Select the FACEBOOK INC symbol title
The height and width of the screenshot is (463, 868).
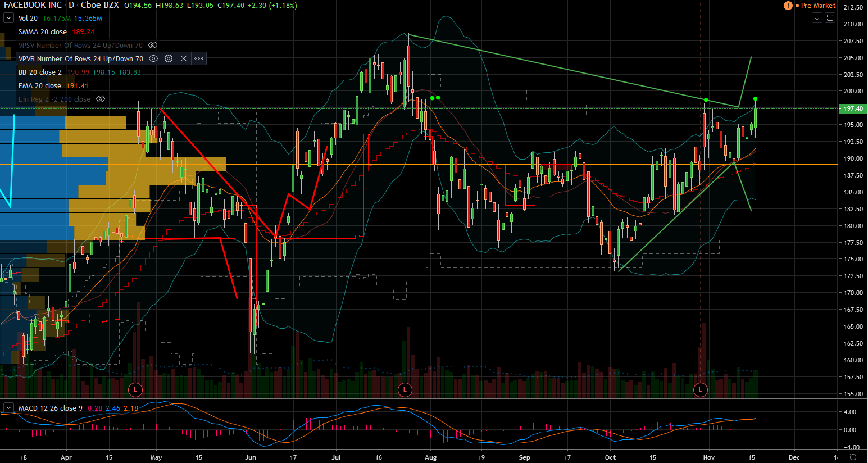pyautogui.click(x=33, y=5)
